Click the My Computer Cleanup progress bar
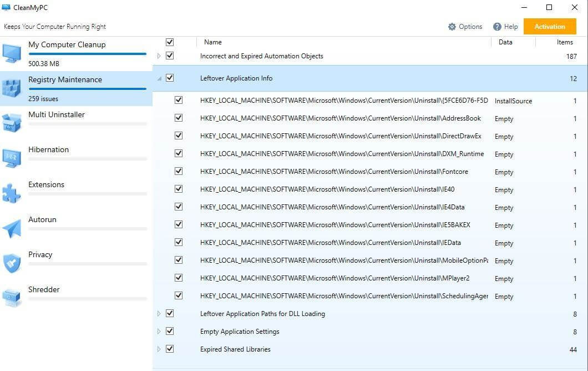 [88, 54]
